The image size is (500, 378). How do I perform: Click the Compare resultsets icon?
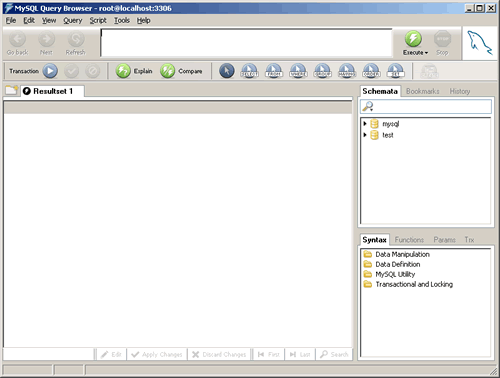(x=167, y=71)
